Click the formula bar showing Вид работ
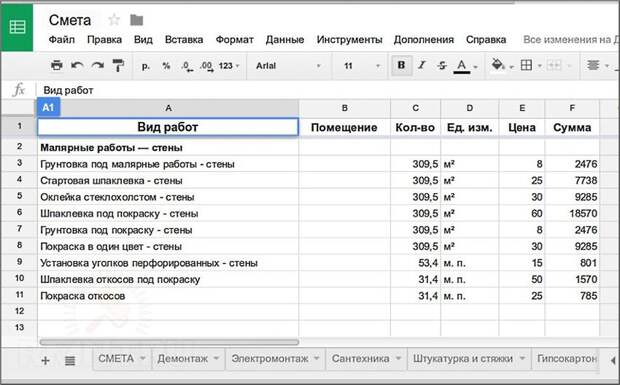 pos(328,90)
